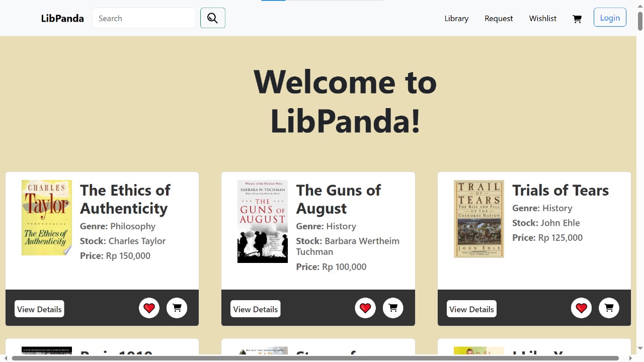
Task: Add The Ethics of Authenticity to cart
Action: point(177,308)
